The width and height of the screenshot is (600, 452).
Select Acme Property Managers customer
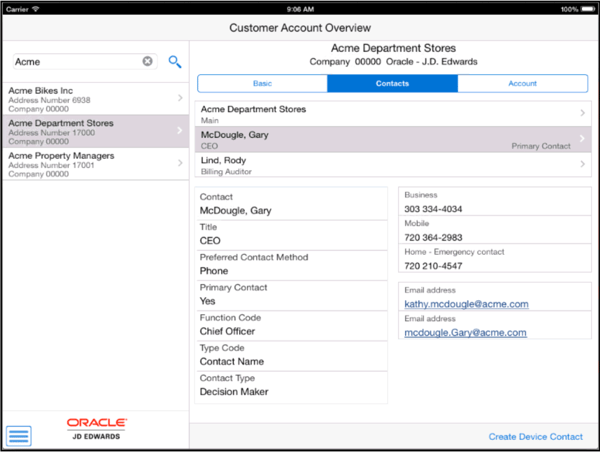click(x=96, y=164)
